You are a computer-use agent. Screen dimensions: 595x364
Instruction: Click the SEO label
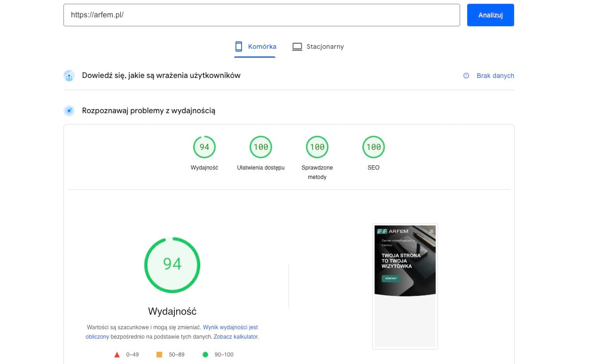[x=374, y=168]
